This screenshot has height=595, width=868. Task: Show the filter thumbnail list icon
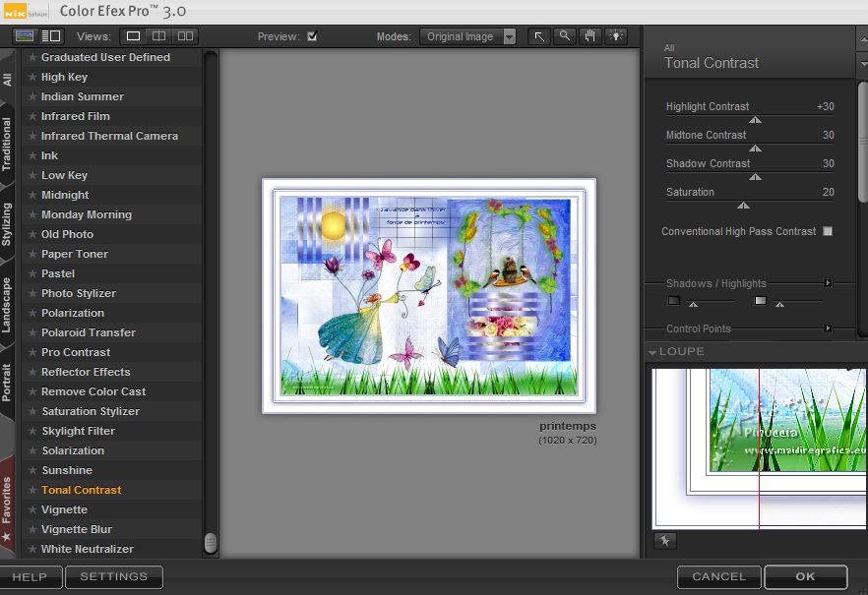pyautogui.click(x=25, y=36)
